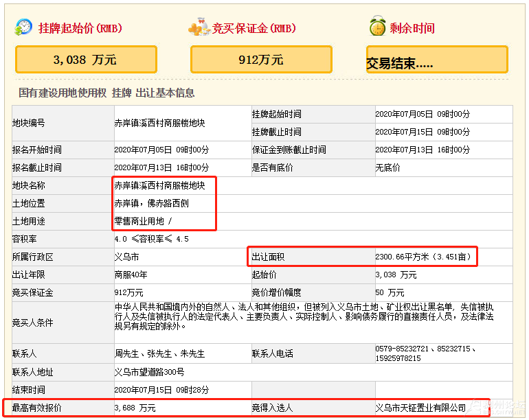Image resolution: width=529 pixels, height=420 pixels.
Task: Click the 容积率 value cell
Action: click(x=151, y=239)
